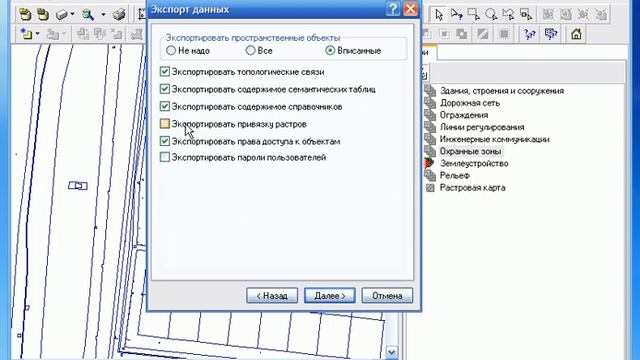The image size is (640, 360).
Task: Click the printer icon in the toolbar
Action: point(119,15)
